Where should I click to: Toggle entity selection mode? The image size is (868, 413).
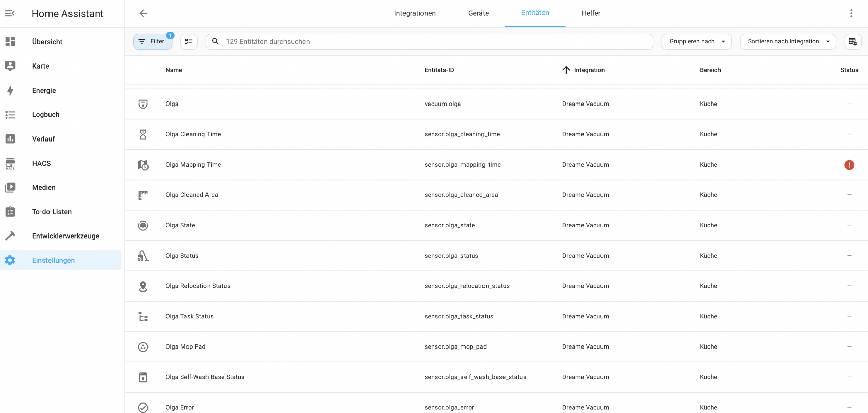[x=189, y=41]
